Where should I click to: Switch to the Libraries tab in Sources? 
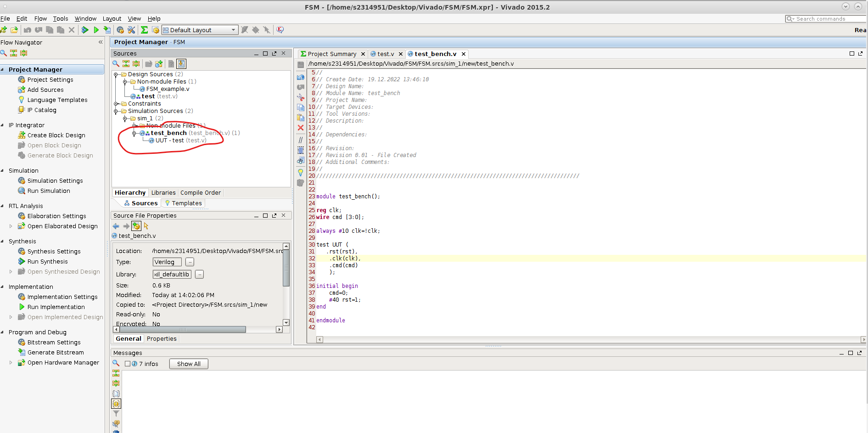coord(163,192)
